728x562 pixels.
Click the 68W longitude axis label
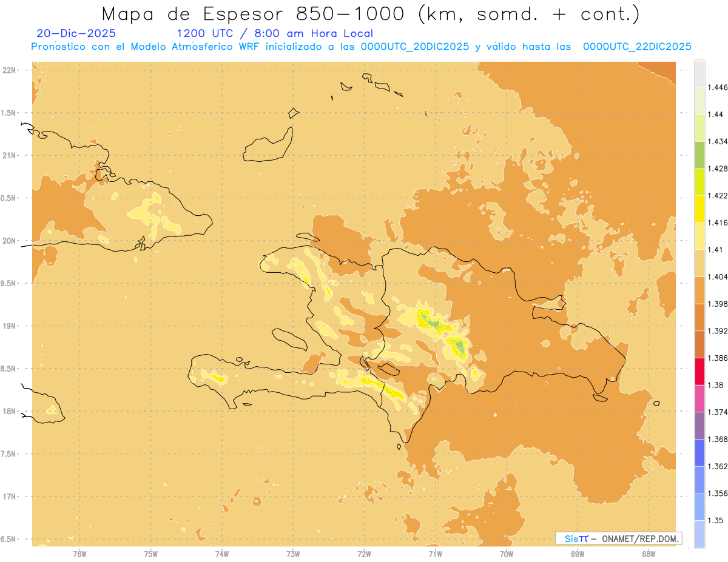[x=649, y=554]
